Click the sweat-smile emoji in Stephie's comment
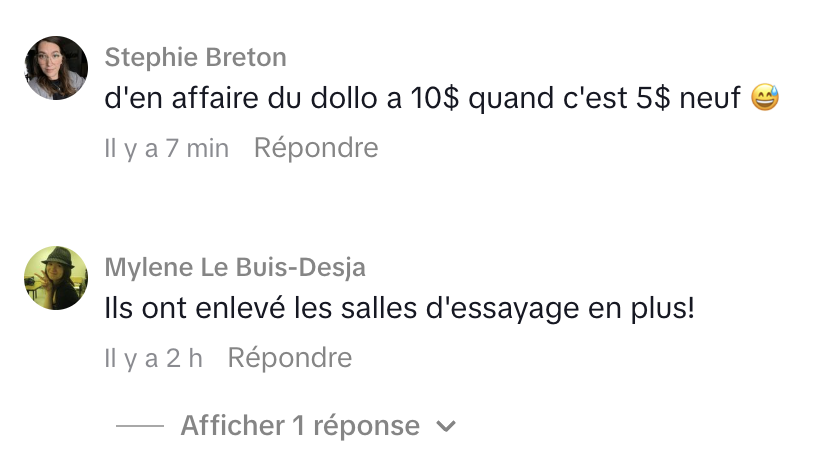 [765, 99]
